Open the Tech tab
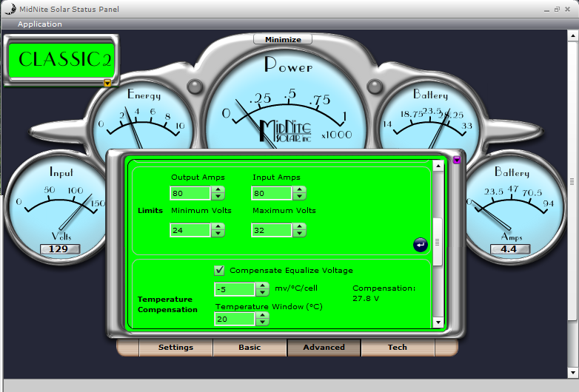 click(398, 348)
